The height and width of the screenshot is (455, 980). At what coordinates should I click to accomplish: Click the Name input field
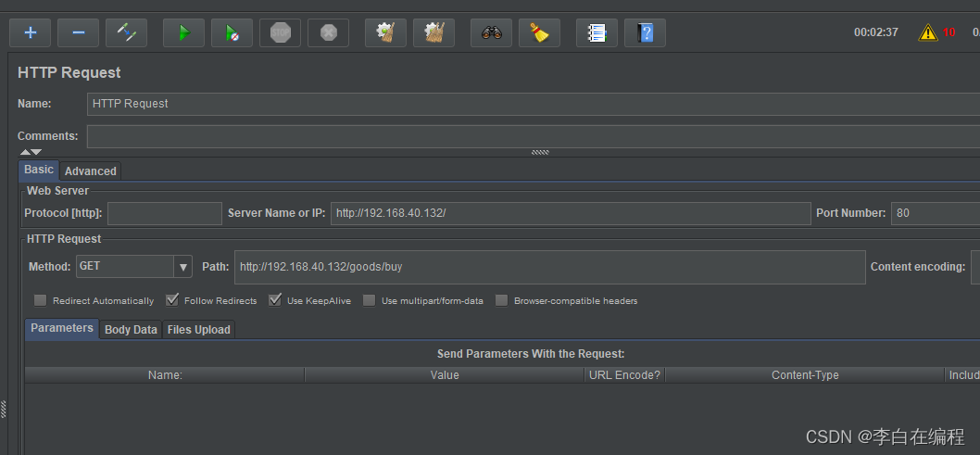[534, 104]
